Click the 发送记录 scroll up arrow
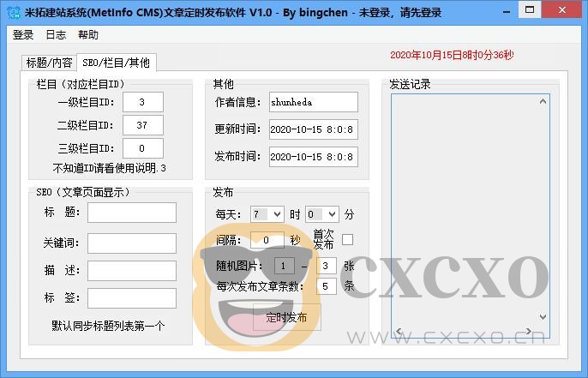588x378 pixels. pos(543,102)
